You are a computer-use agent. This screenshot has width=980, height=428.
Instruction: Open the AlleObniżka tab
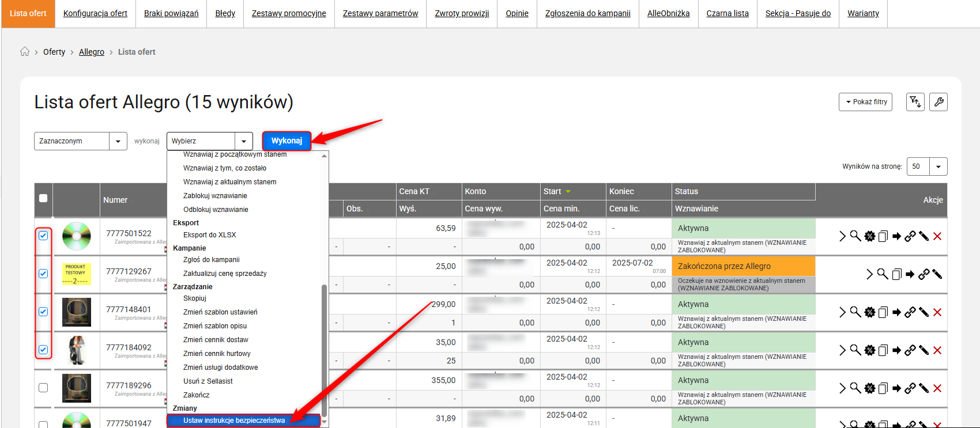[x=668, y=13]
